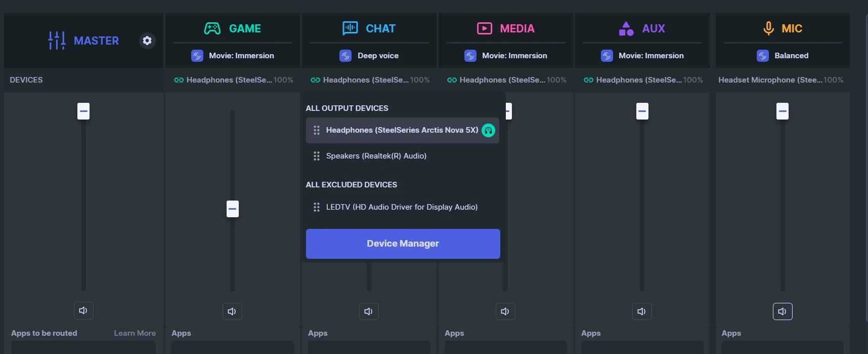Click the MEDIA channel title
868x354 pixels.
(x=517, y=28)
